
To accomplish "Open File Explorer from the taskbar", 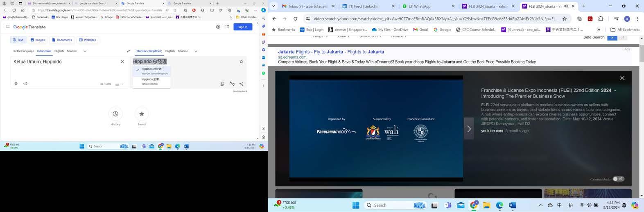I will click(x=486, y=205).
